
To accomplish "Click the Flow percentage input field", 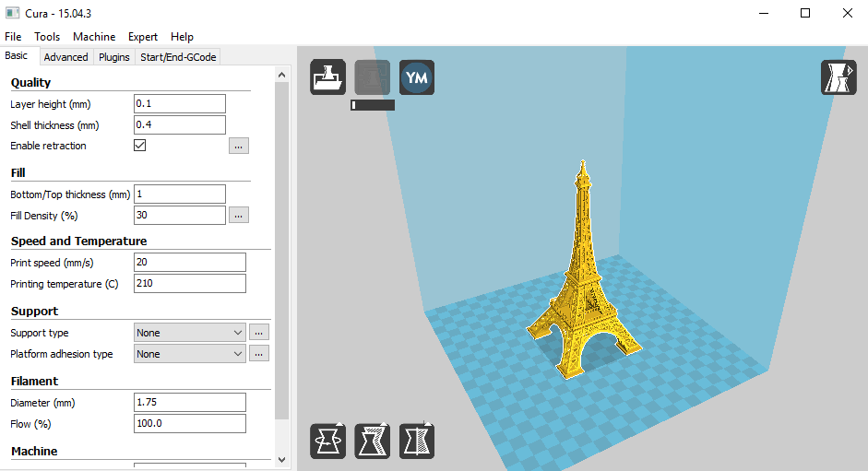I will pyautogui.click(x=190, y=423).
